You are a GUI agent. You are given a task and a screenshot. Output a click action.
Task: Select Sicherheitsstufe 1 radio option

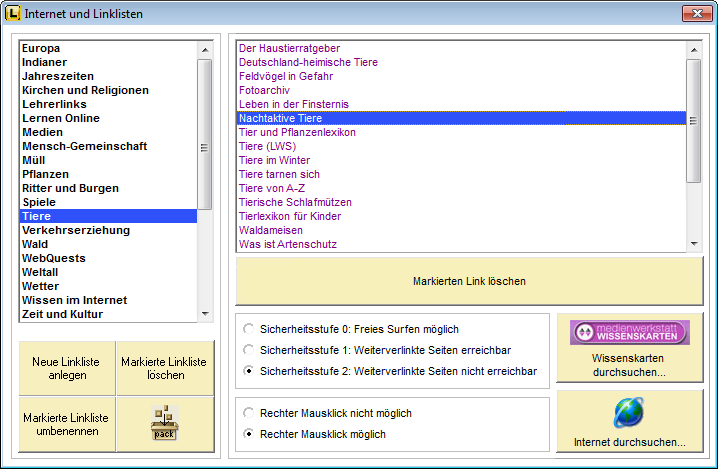tap(248, 350)
